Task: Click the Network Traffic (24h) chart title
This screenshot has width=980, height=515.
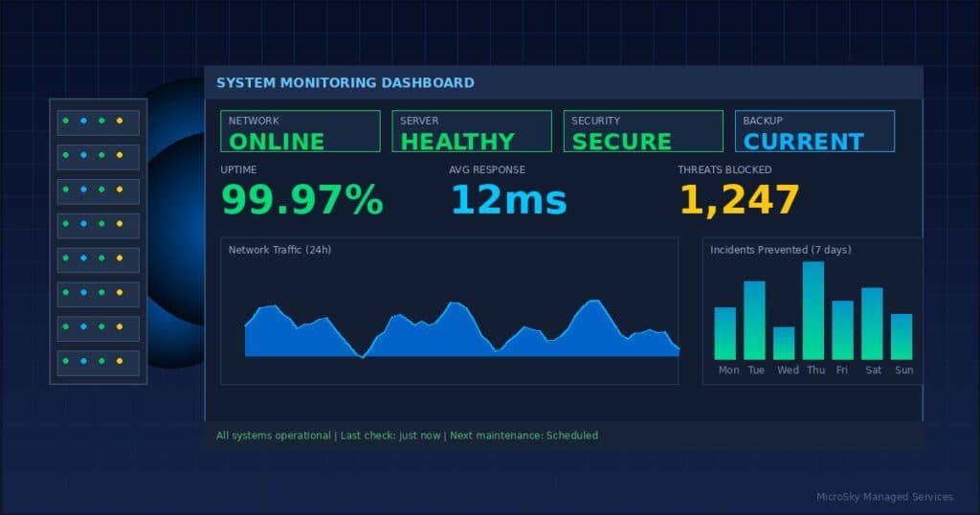Action: (x=279, y=250)
